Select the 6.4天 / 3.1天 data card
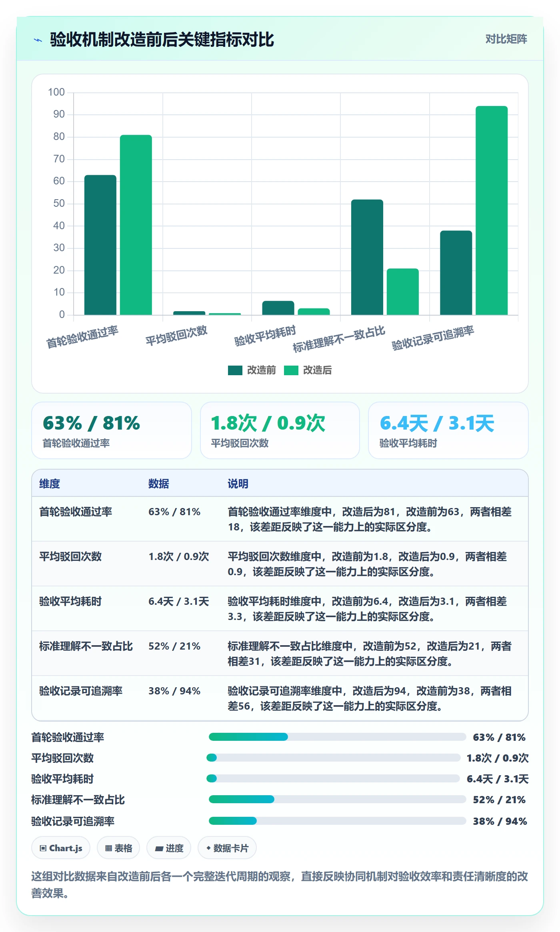560x932 pixels. point(448,430)
